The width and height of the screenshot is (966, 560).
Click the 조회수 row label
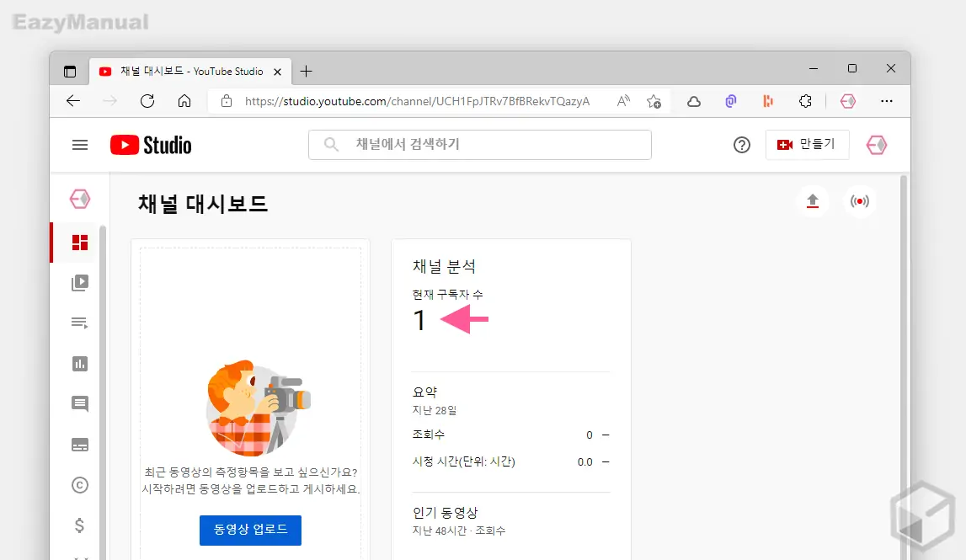429,435
